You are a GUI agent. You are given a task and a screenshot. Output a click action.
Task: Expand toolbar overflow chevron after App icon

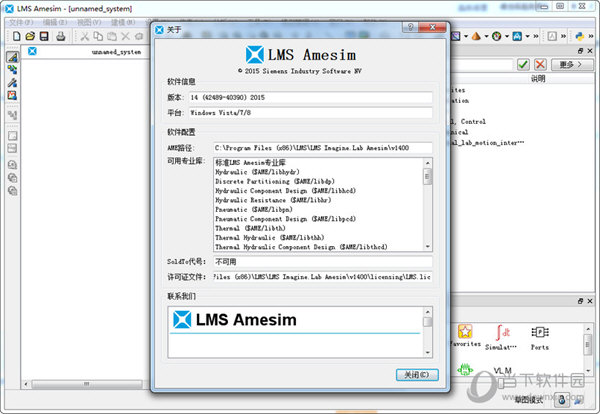coord(536,36)
